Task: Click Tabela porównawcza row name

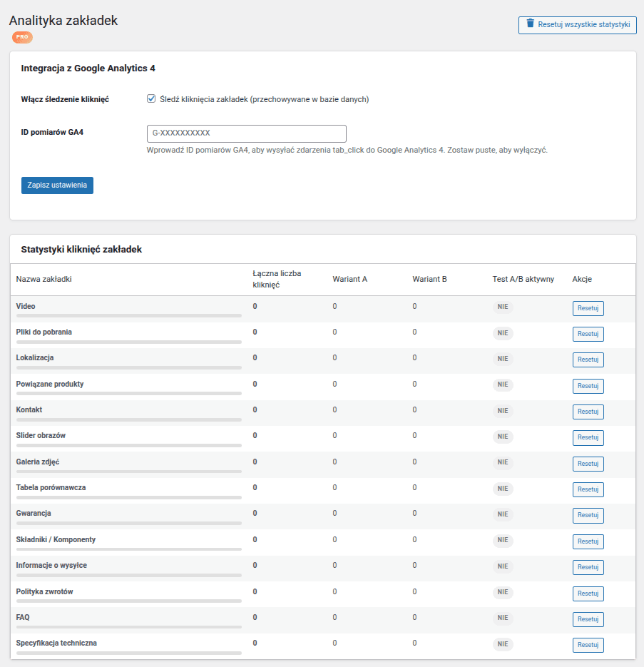Action: coord(51,487)
